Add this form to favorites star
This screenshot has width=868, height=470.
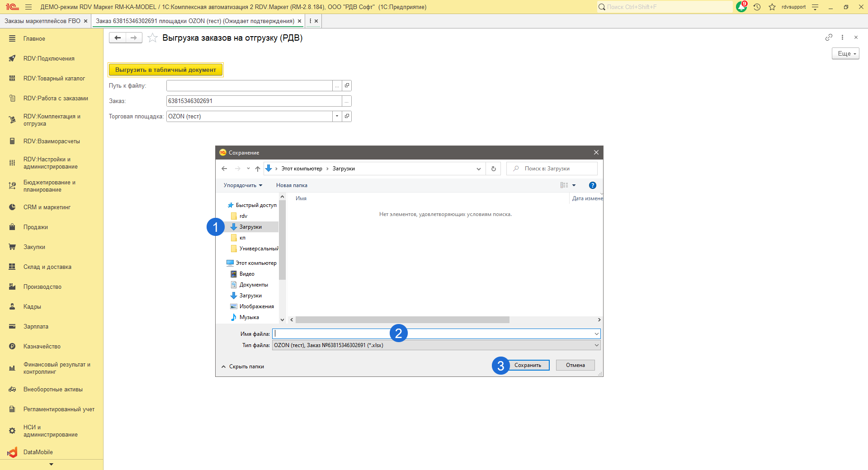point(153,38)
